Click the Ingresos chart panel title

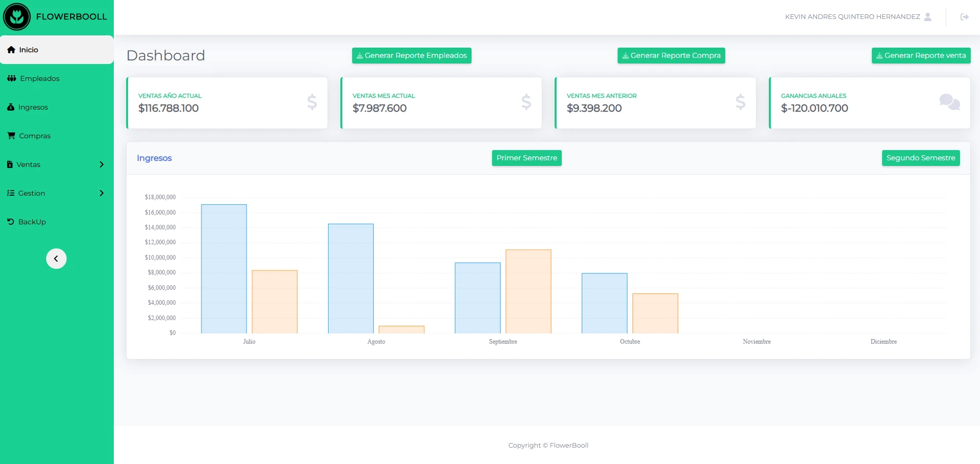coord(154,158)
